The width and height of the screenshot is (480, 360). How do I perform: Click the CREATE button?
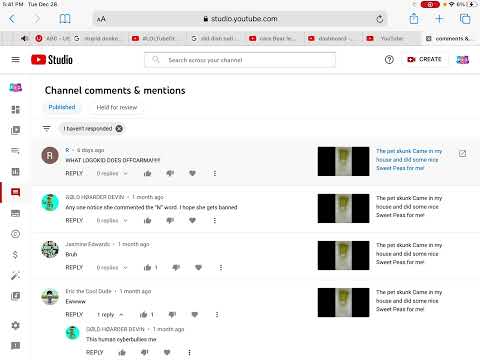(x=425, y=59)
